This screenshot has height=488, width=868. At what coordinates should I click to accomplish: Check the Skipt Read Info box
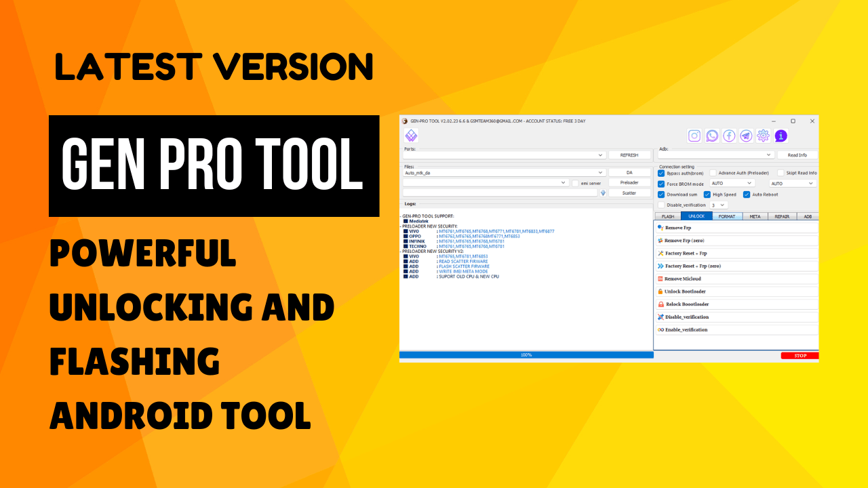pyautogui.click(x=781, y=173)
